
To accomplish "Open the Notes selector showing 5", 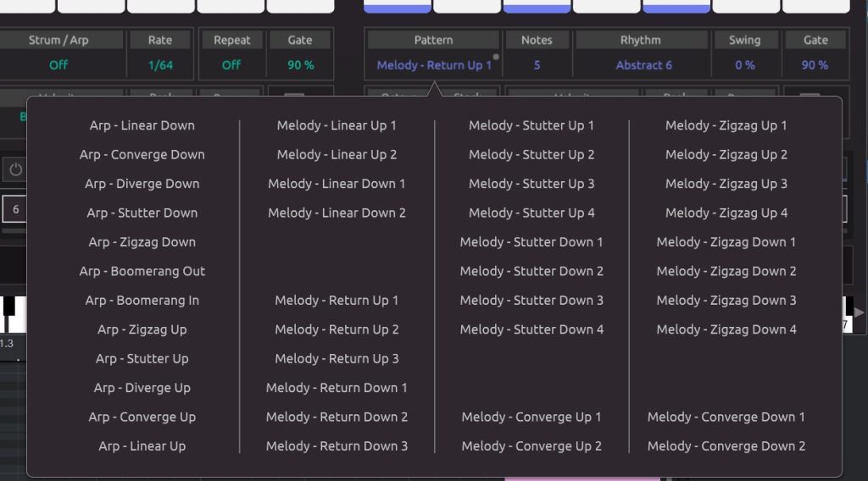I will click(537, 65).
